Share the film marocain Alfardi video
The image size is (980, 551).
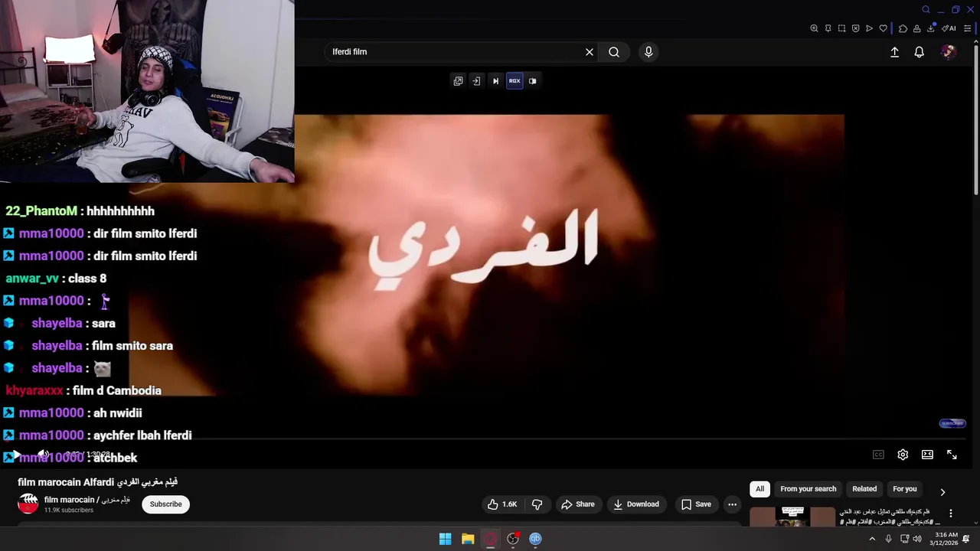577,504
